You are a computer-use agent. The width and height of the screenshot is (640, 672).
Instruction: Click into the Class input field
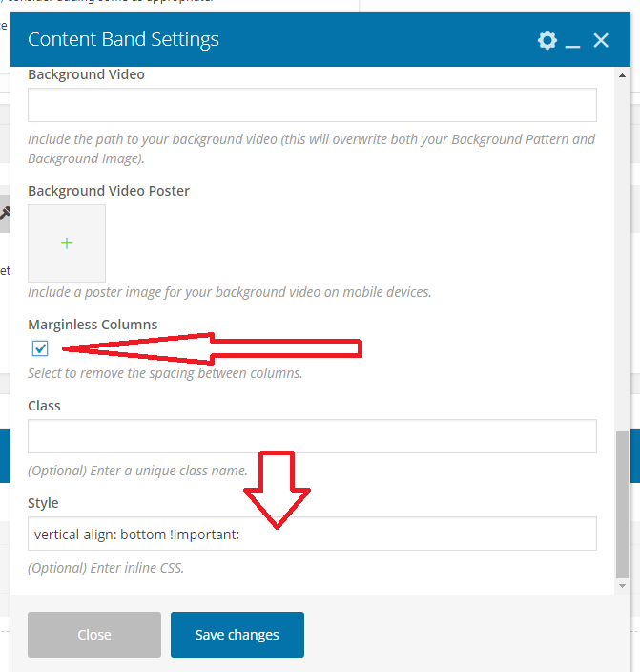312,436
